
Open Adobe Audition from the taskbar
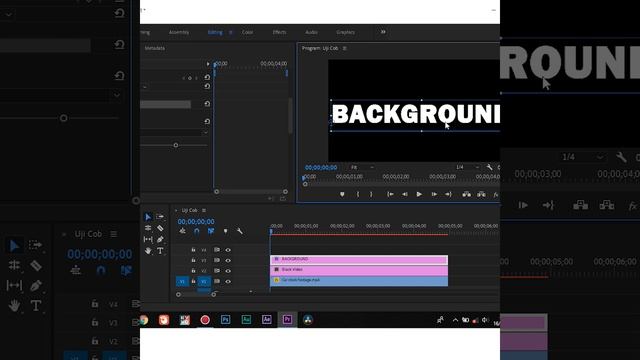coord(246,320)
